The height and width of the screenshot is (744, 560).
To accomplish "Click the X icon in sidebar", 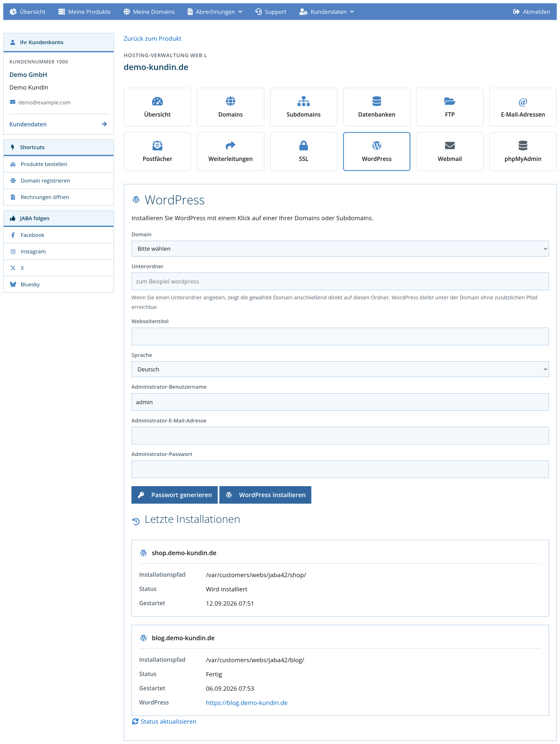I will (x=13, y=268).
